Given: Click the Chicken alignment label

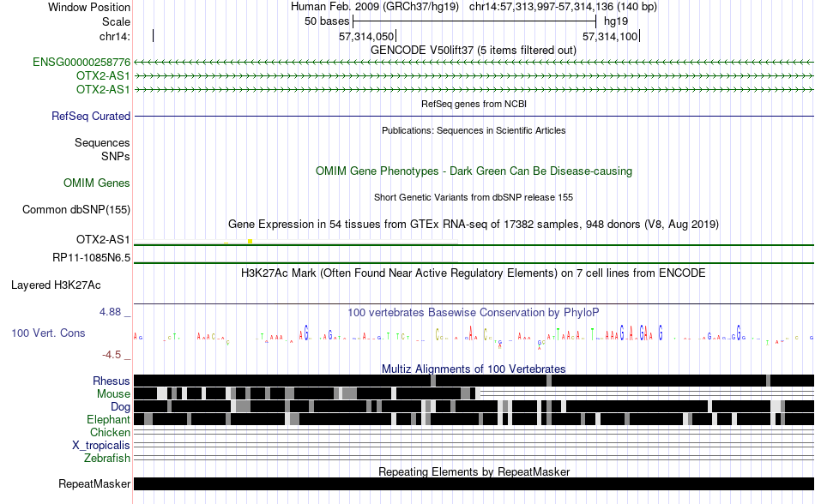Looking at the screenshot, I should (110, 432).
